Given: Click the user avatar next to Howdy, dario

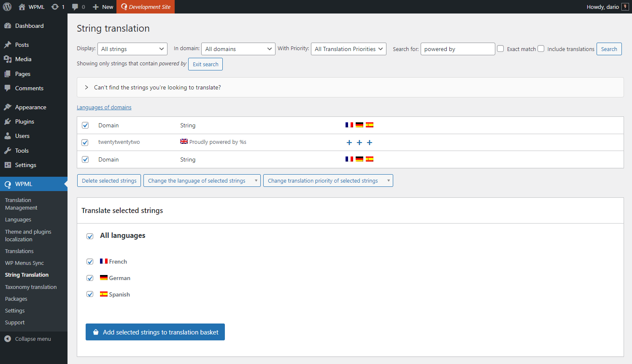Looking at the screenshot, I should point(625,7).
